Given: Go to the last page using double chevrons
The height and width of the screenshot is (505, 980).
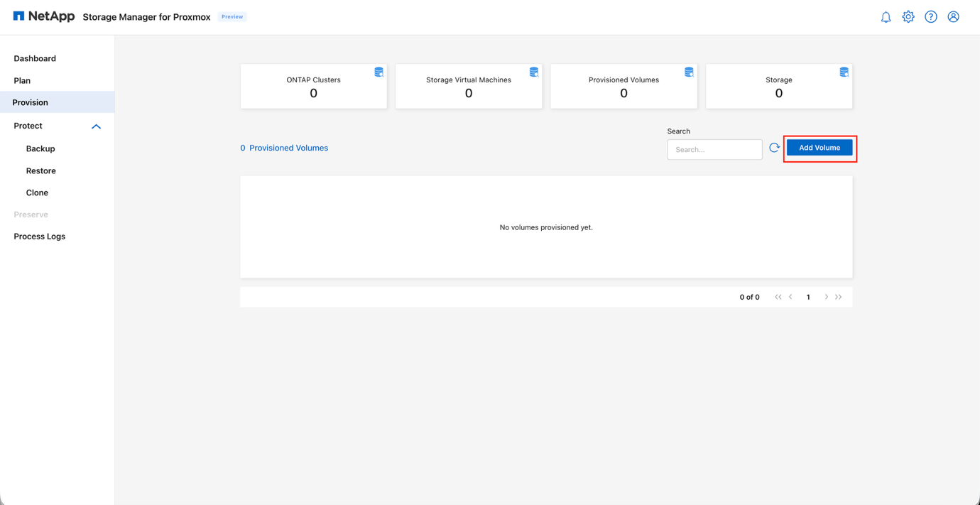Looking at the screenshot, I should (x=839, y=297).
